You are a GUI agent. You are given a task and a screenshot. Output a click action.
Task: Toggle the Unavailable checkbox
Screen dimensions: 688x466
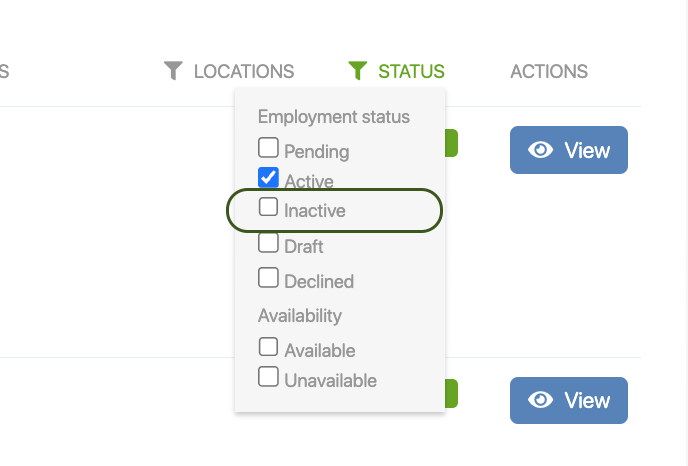268,377
